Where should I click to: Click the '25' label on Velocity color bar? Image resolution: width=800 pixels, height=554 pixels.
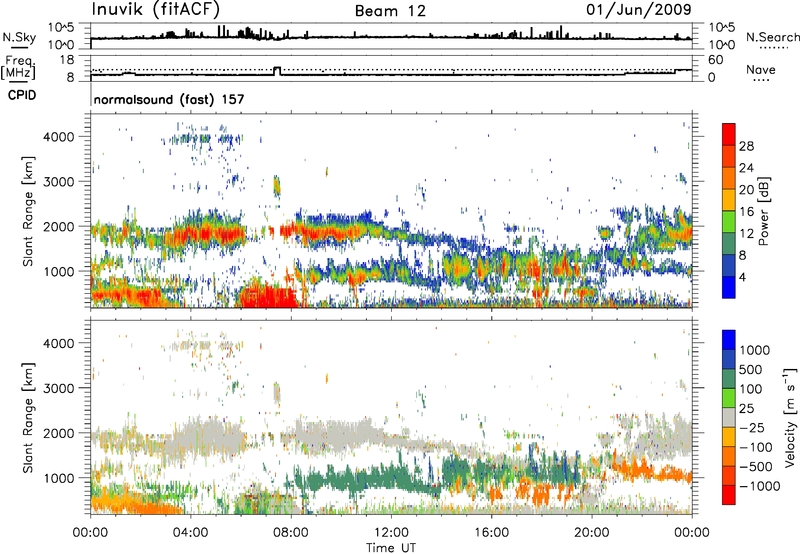point(746,409)
